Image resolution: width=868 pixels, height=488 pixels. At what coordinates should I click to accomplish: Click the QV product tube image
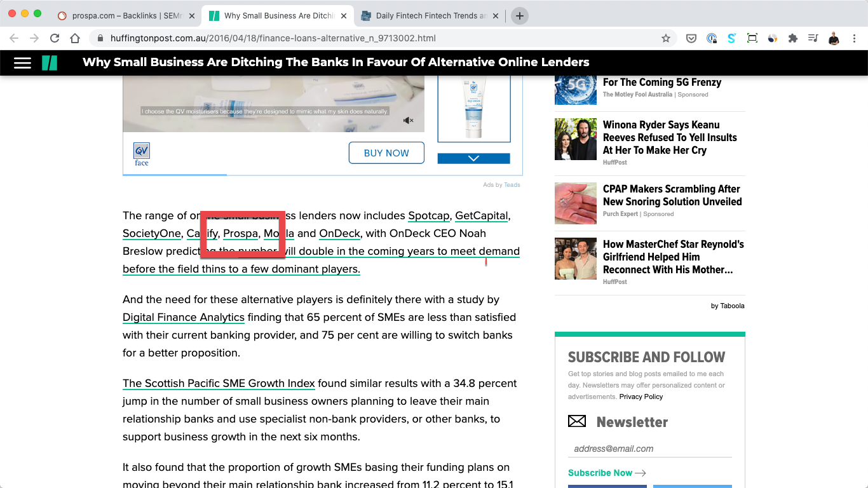474,108
